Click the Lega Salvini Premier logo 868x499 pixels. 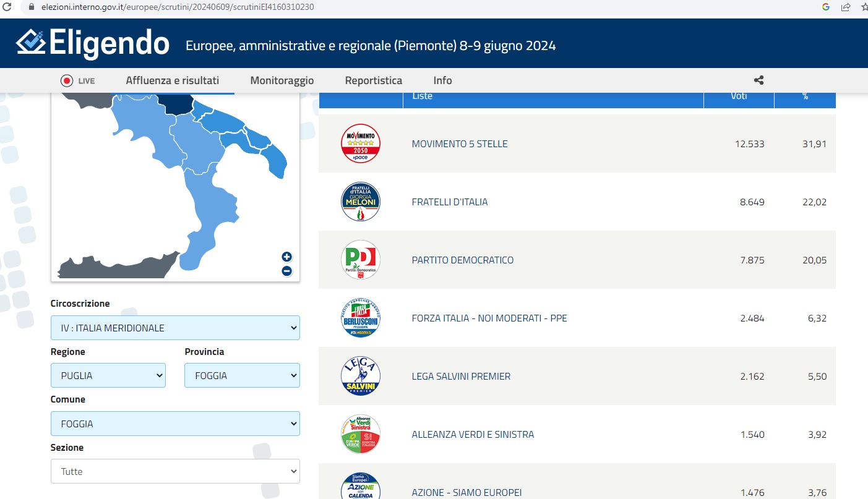(x=361, y=376)
